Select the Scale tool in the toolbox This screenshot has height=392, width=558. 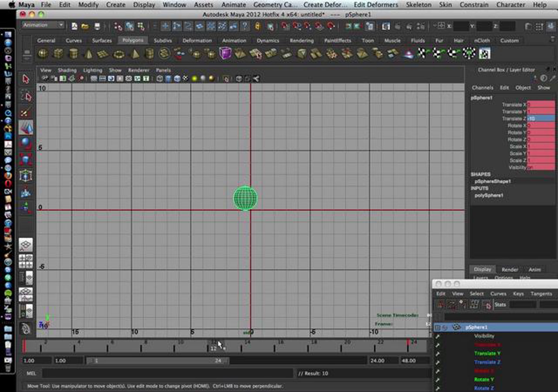[26, 159]
